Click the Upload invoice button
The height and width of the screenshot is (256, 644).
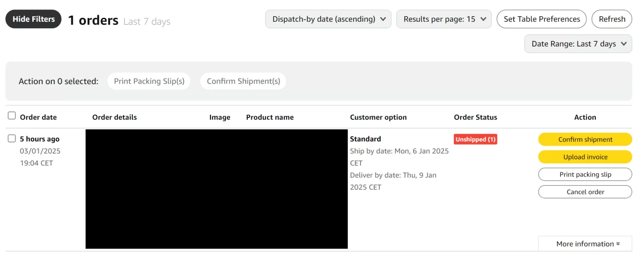click(x=585, y=157)
